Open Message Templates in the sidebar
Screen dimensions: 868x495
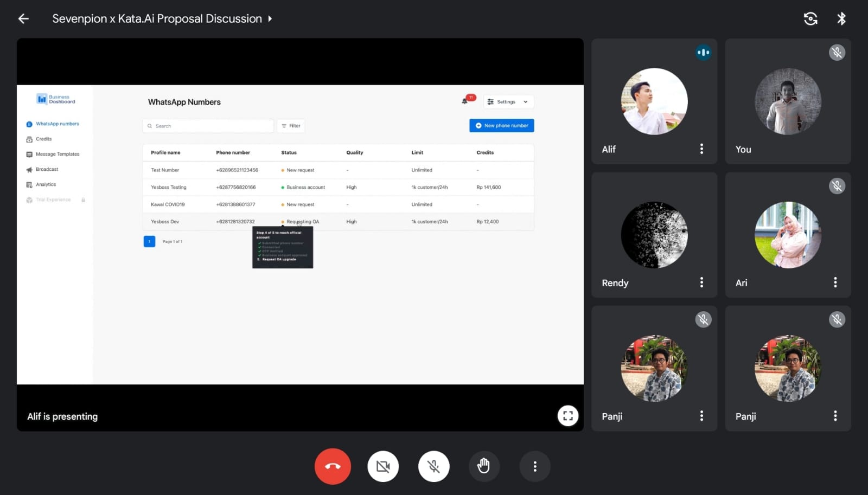(53, 155)
